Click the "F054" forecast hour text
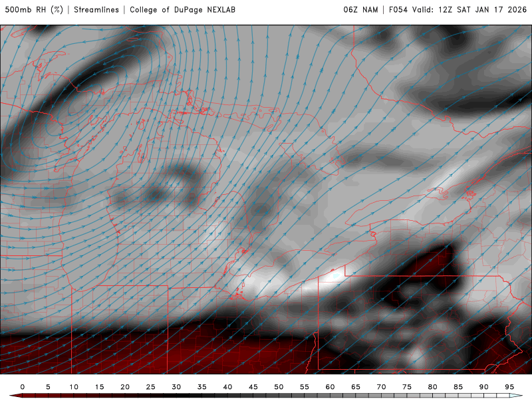The image size is (532, 399). (398, 9)
